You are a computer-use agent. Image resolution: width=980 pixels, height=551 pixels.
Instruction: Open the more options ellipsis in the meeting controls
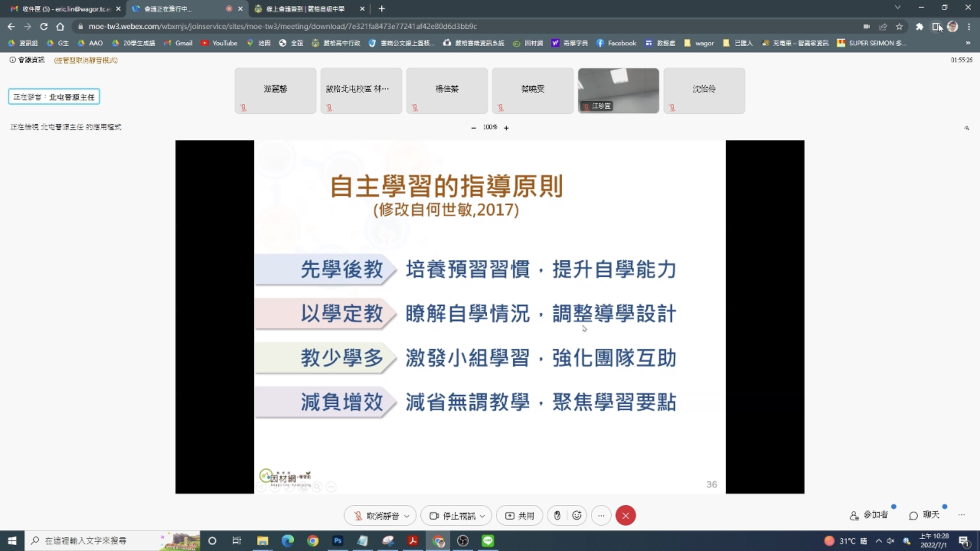coord(601,516)
